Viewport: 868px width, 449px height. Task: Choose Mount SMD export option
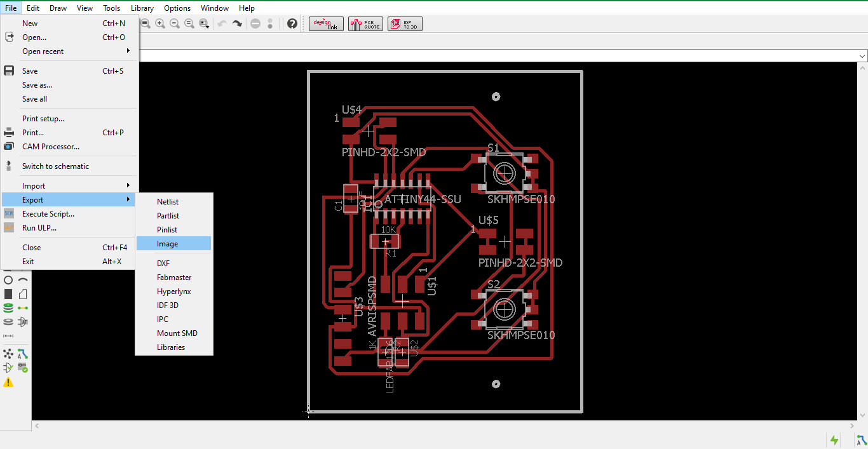(x=174, y=333)
